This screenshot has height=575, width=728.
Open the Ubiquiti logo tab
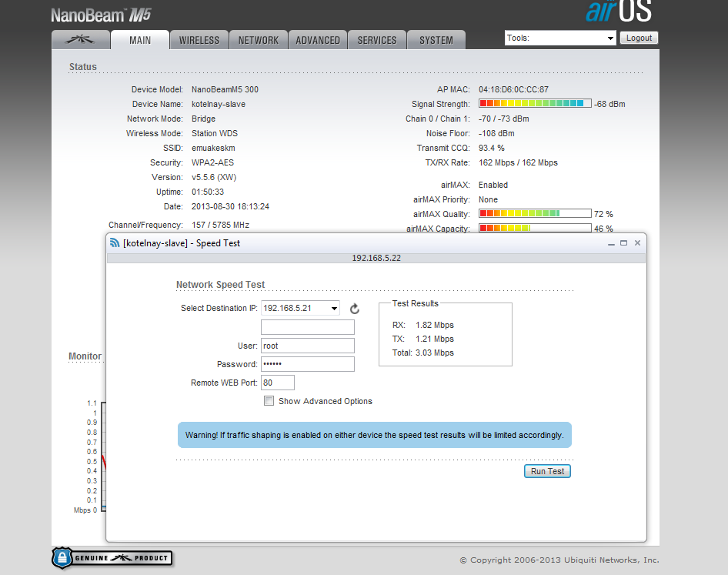[81, 40]
